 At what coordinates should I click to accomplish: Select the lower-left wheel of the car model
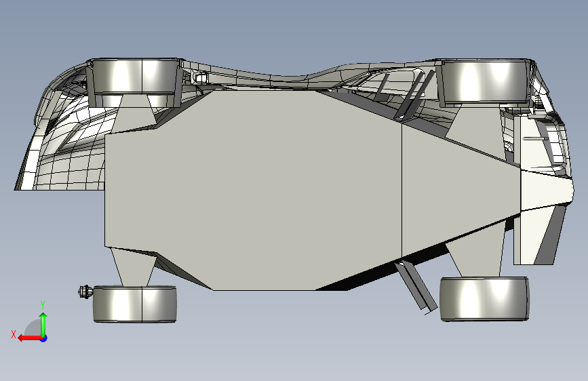pyautogui.click(x=135, y=304)
